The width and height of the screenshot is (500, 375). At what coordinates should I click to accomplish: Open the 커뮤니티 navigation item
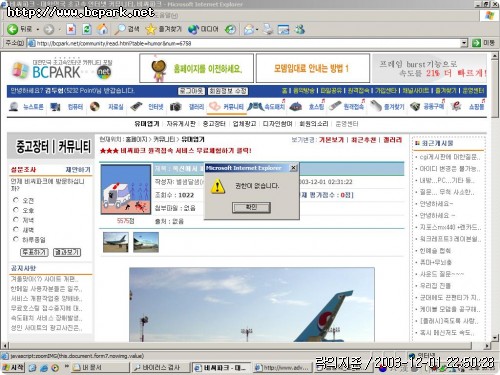(x=227, y=107)
